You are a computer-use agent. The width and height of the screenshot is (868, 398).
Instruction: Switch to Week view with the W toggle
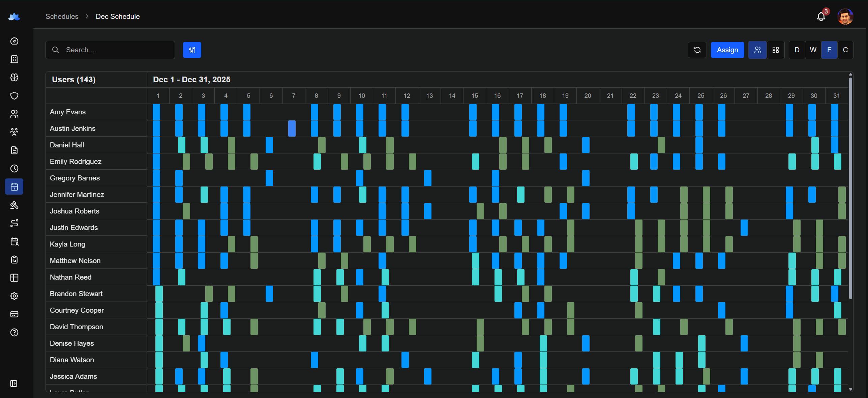[x=813, y=50]
